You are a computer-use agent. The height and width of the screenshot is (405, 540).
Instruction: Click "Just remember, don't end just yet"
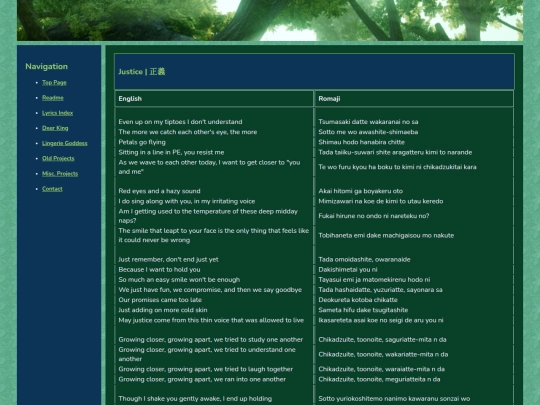click(x=168, y=260)
